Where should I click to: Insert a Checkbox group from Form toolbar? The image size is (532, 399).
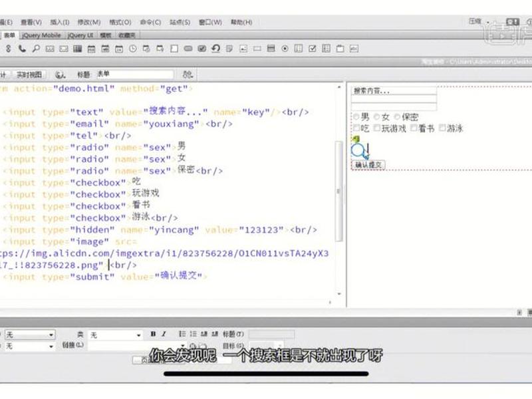click(x=327, y=49)
